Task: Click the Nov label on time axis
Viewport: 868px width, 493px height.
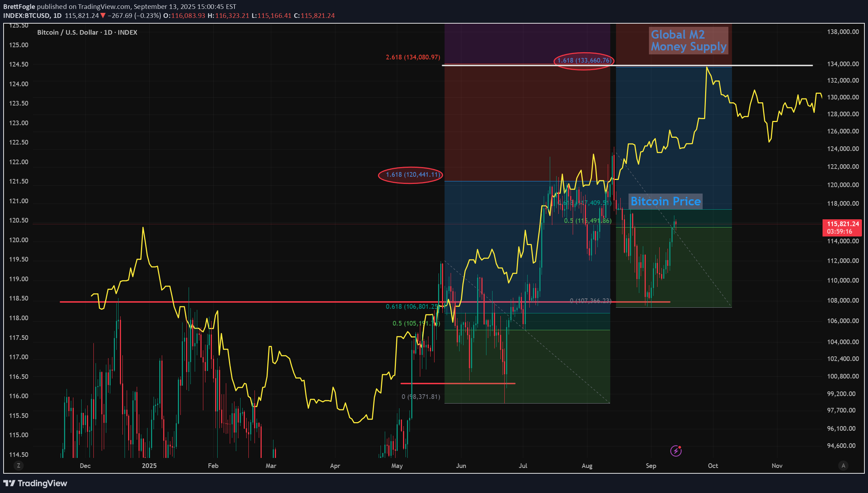Action: point(777,466)
